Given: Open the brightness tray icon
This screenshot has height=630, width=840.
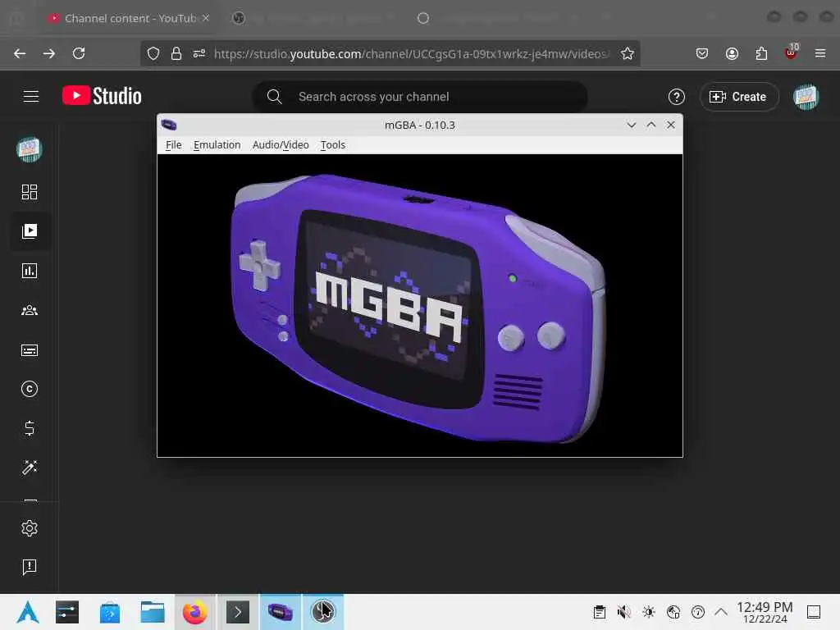Looking at the screenshot, I should (649, 612).
